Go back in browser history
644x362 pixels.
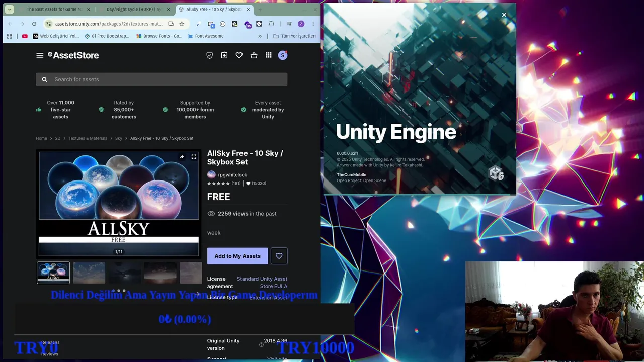pyautogui.click(x=10, y=24)
